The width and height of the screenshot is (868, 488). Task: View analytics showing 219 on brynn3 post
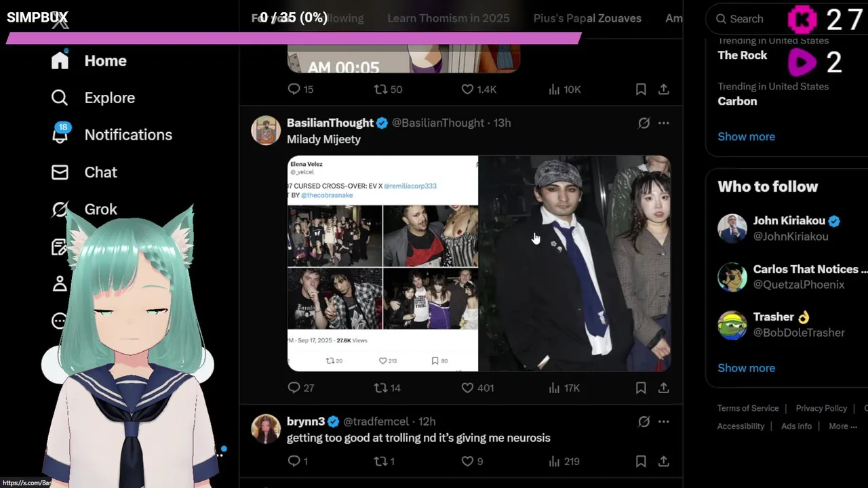point(564,461)
